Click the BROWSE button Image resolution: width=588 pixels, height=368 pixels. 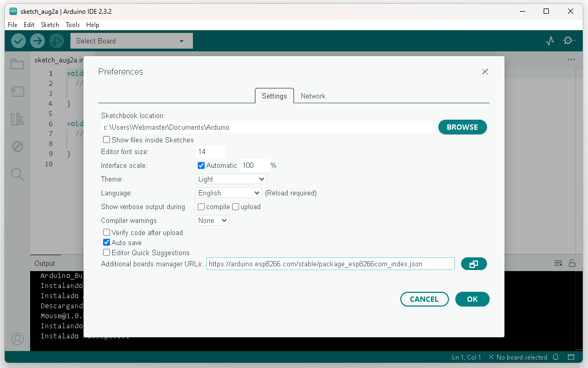[462, 127]
